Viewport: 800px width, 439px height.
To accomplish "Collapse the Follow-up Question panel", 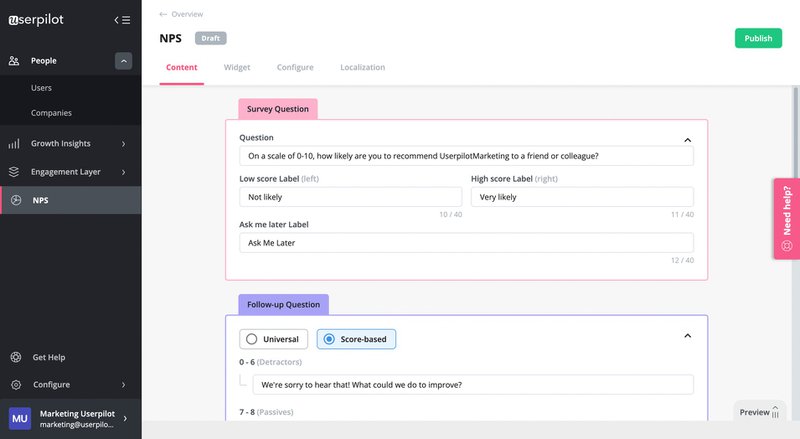I will (x=687, y=336).
